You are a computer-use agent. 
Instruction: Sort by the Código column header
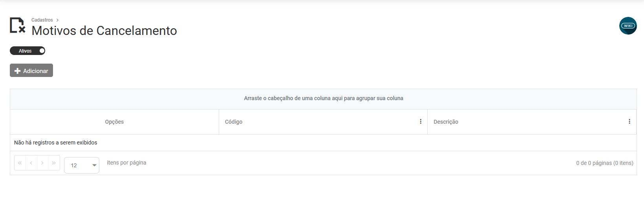(234, 122)
